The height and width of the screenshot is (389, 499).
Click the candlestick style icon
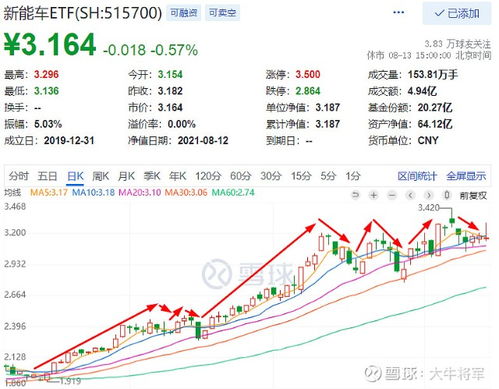tap(447, 195)
